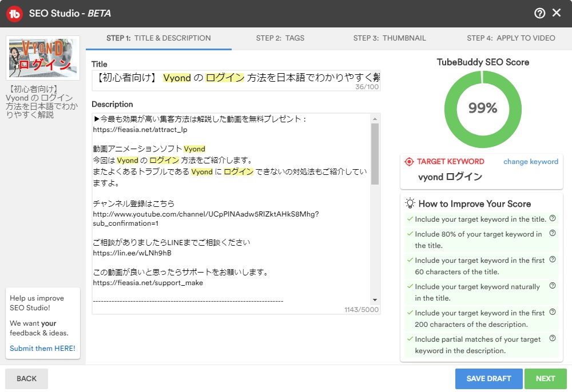Open help for 'Include your target keyword in the title'
This screenshot has width=572, height=392.
coord(553,218)
